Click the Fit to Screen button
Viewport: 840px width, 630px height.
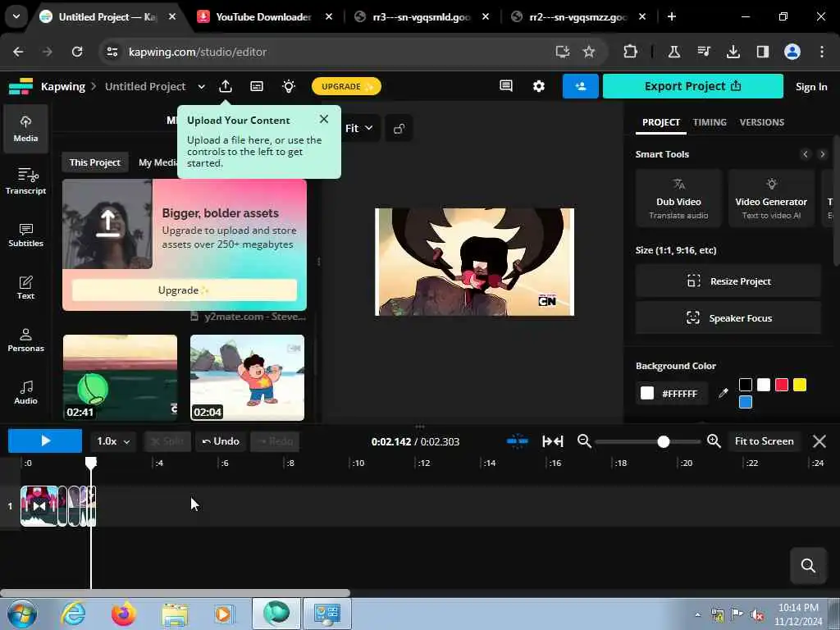coord(764,441)
